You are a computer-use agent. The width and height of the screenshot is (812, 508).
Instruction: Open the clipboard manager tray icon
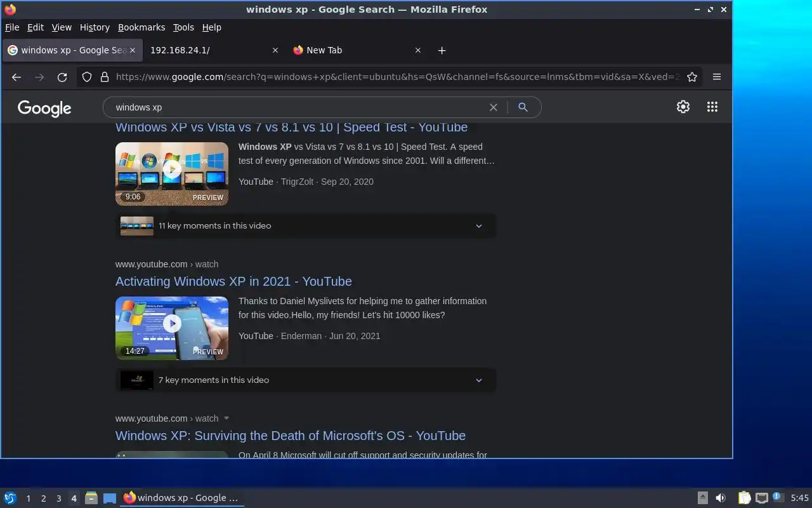[745, 498]
